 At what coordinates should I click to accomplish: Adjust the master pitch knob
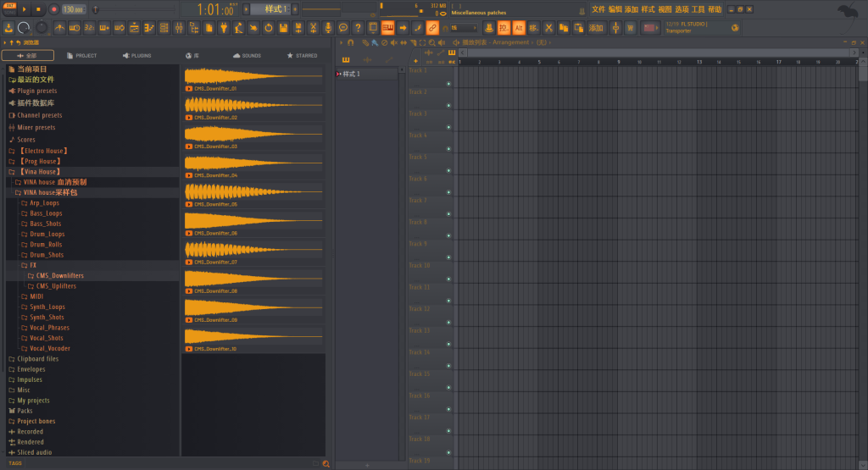[x=42, y=28]
